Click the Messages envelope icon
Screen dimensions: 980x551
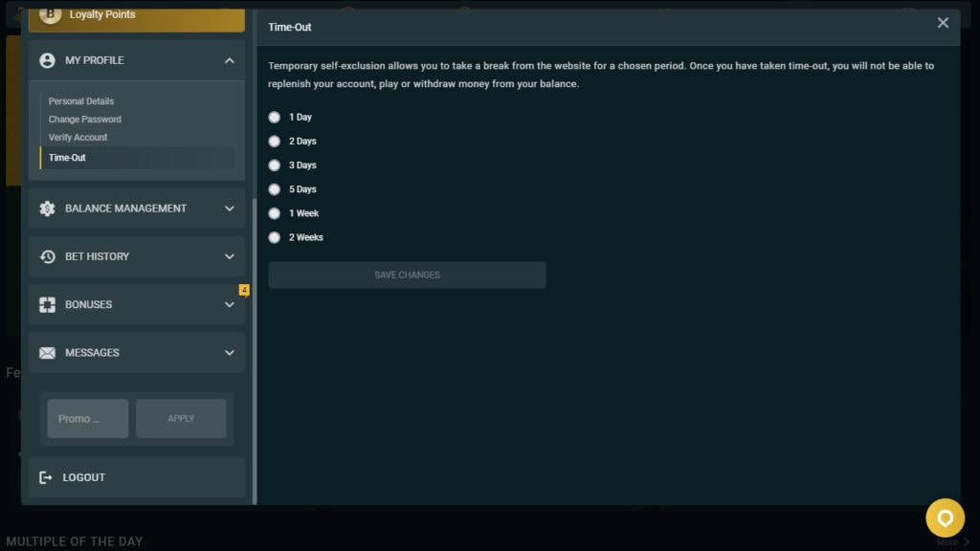tap(48, 353)
